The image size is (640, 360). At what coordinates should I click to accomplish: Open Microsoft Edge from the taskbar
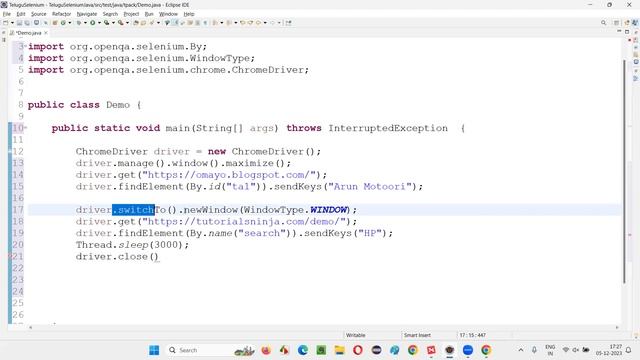tap(303, 350)
